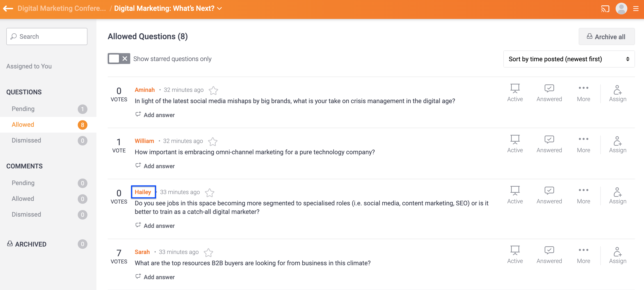Open the hamburger menu icon
The width and height of the screenshot is (644, 290).
(636, 9)
